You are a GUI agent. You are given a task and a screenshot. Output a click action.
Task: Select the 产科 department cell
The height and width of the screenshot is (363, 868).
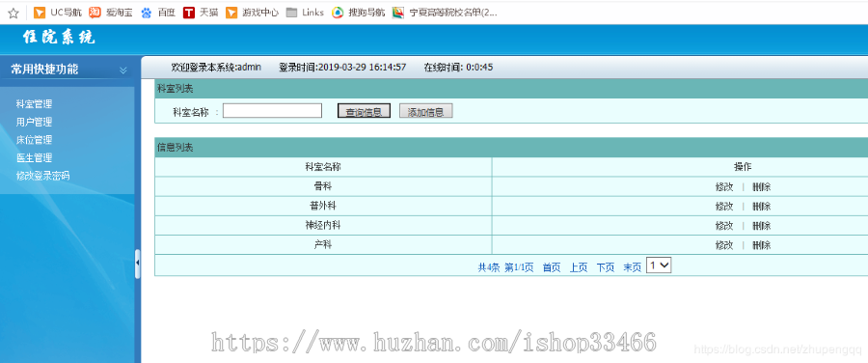tap(323, 244)
